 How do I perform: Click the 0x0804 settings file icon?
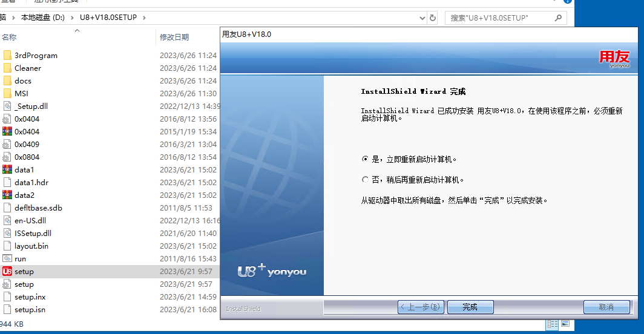click(7, 157)
